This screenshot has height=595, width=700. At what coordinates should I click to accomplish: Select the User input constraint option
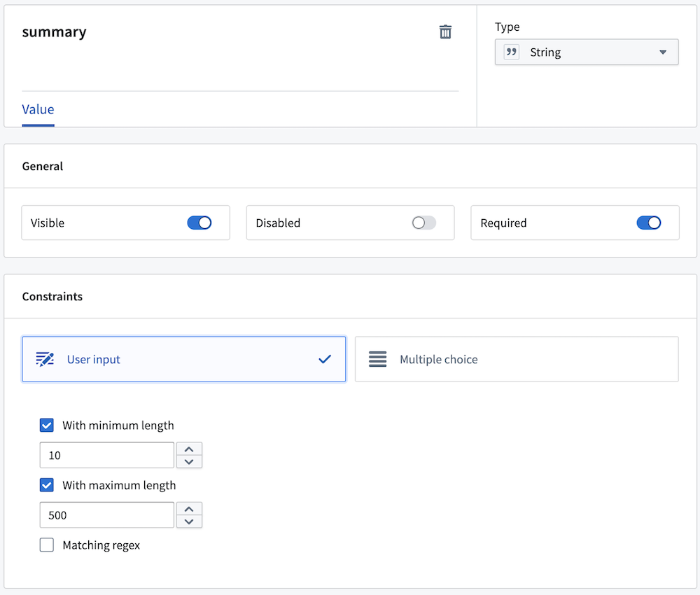point(183,360)
